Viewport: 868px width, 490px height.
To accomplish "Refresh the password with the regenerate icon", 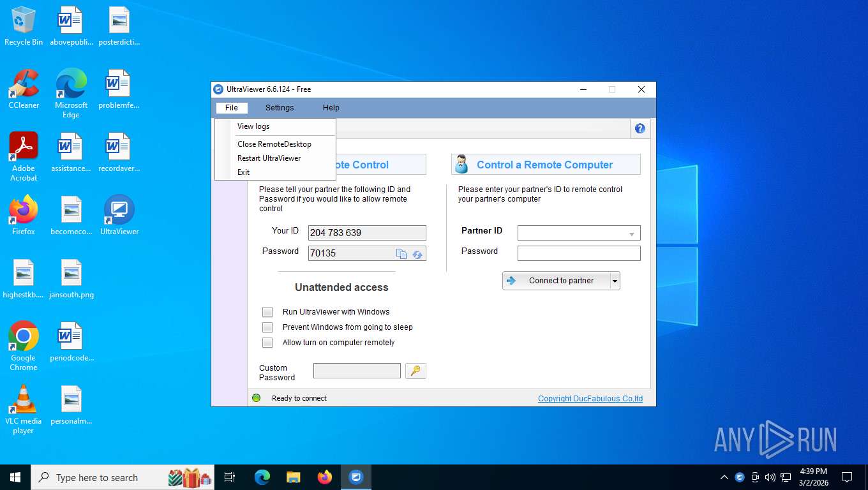I will point(417,254).
